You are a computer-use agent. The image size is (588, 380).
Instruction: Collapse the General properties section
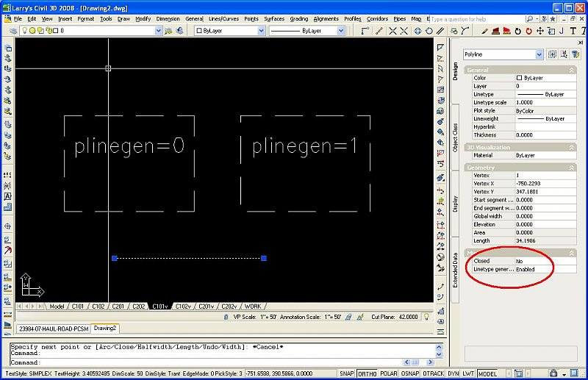point(572,70)
